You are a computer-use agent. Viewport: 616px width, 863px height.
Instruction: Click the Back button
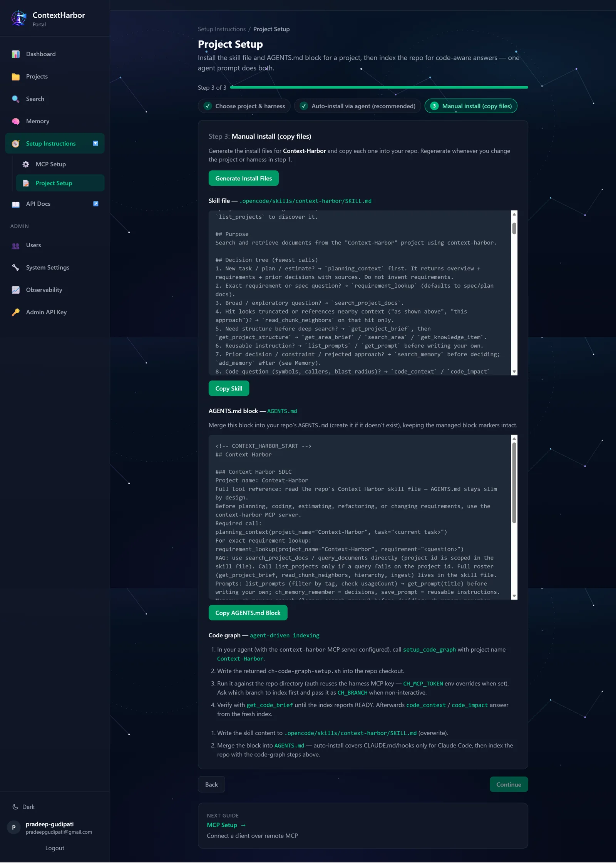pyautogui.click(x=211, y=785)
